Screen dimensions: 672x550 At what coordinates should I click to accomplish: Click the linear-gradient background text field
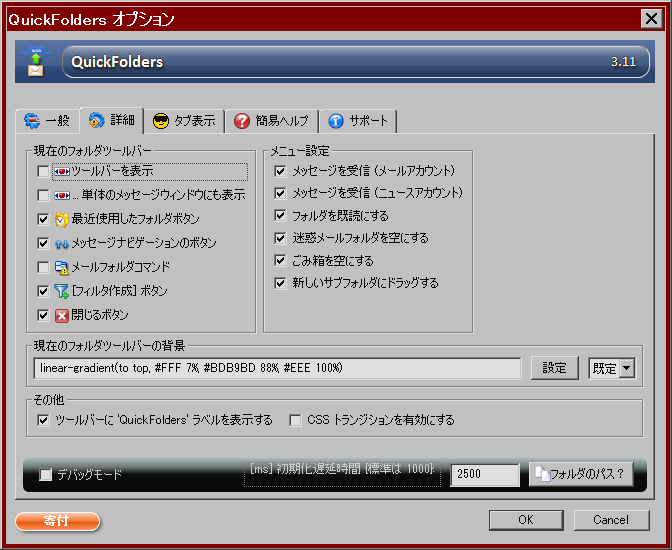point(277,368)
